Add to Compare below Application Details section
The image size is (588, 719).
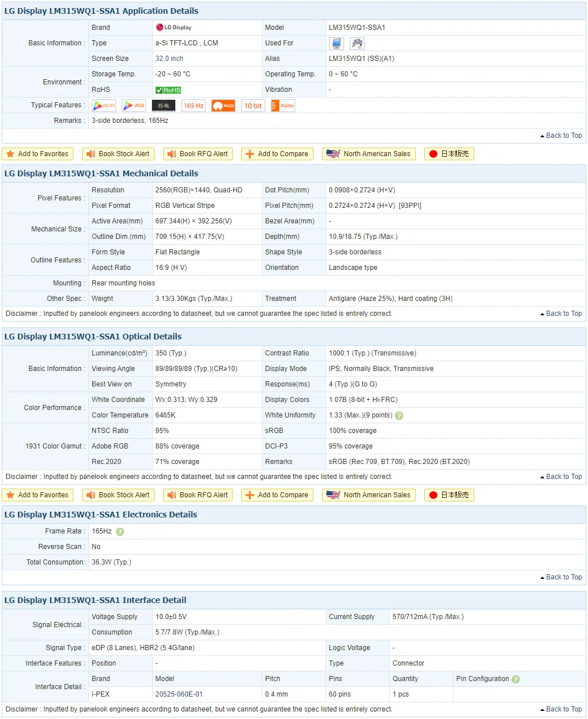coord(277,154)
